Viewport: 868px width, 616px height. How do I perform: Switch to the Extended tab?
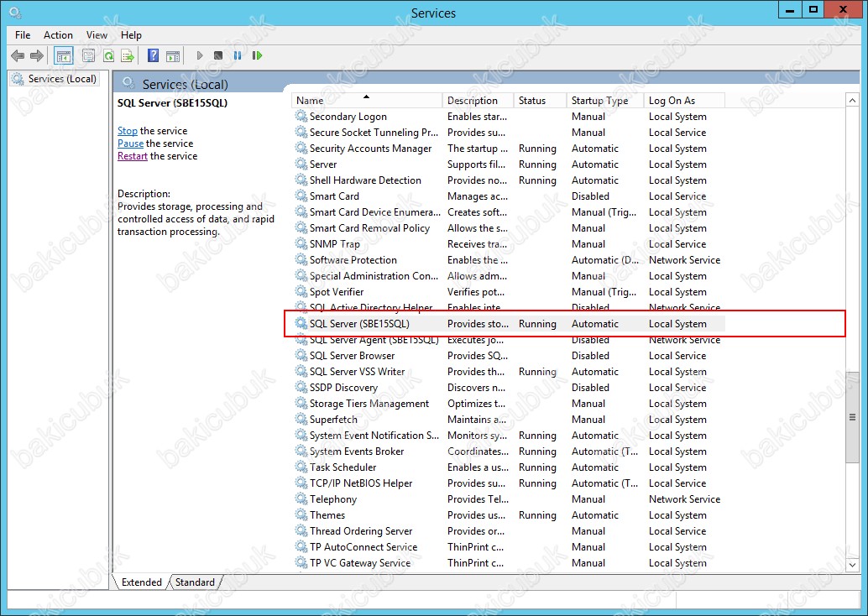(x=142, y=582)
